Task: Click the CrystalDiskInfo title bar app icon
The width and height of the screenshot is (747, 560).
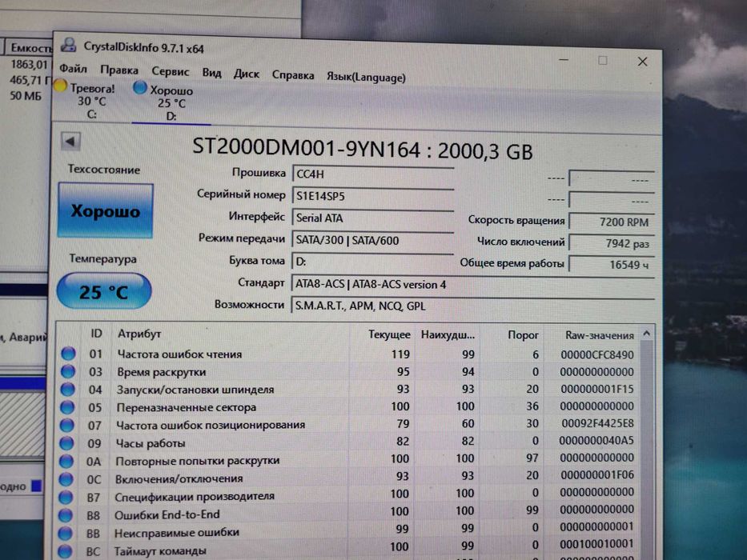Action: pyautogui.click(x=69, y=46)
